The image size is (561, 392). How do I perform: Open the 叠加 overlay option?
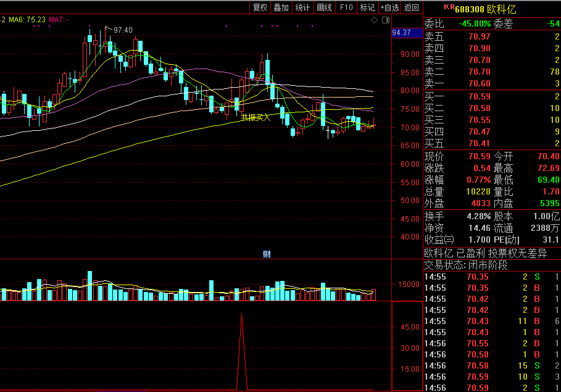281,7
